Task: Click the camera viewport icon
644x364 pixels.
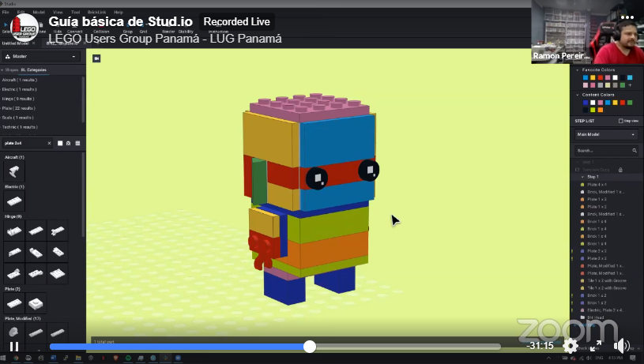Action: (x=96, y=58)
